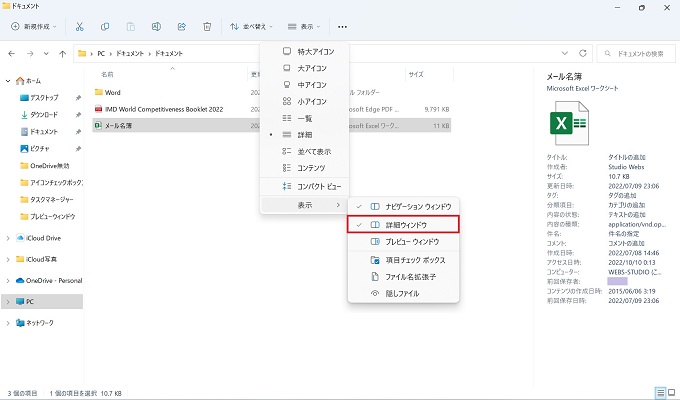Image resolution: width=680 pixels, height=400 pixels.
Task: Expand the OneDrive - Personal node
Action: [8, 281]
